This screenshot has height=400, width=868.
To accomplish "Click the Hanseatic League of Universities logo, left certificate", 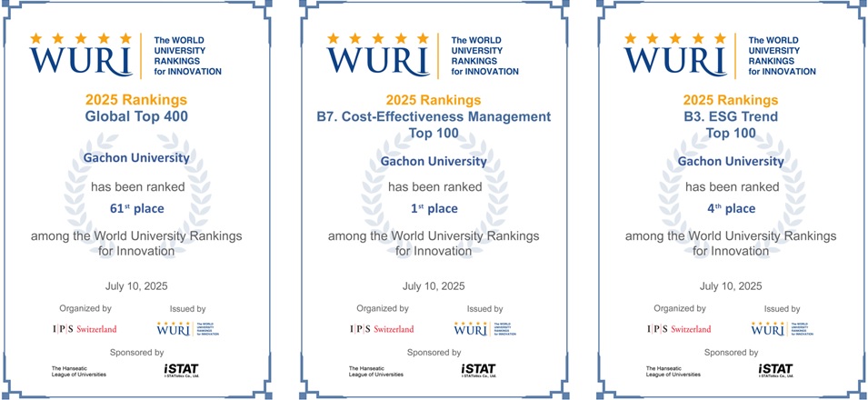I will [x=78, y=370].
